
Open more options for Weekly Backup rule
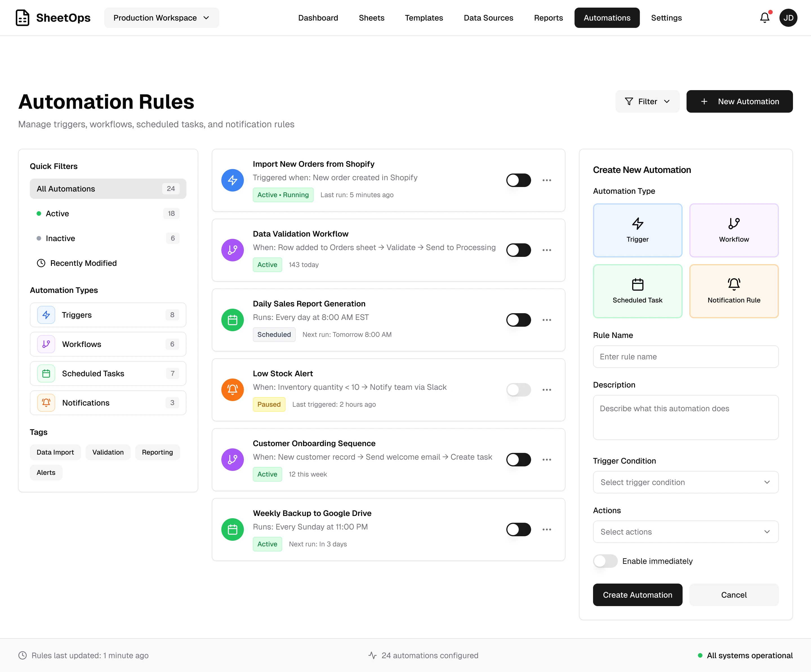coord(547,529)
